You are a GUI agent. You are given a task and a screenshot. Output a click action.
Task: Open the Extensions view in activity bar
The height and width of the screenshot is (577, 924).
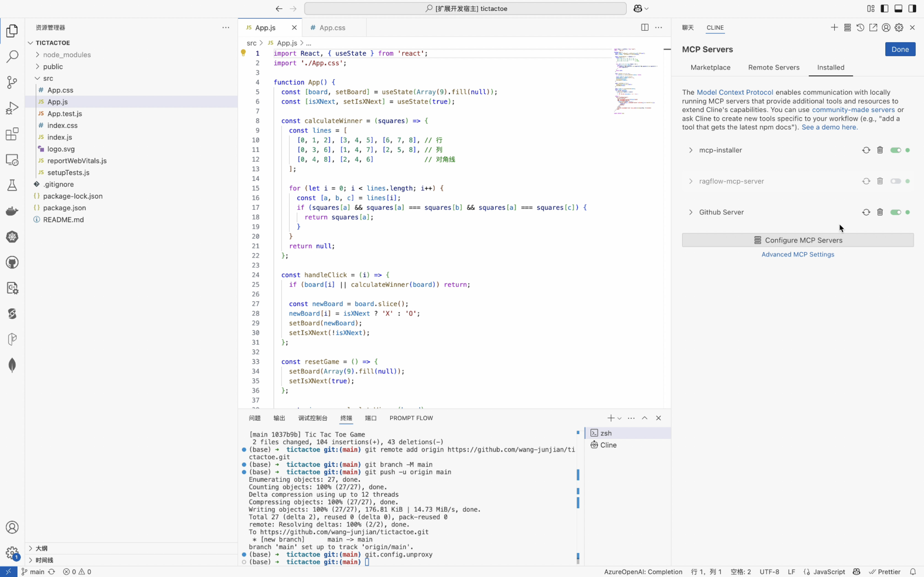[x=12, y=134]
